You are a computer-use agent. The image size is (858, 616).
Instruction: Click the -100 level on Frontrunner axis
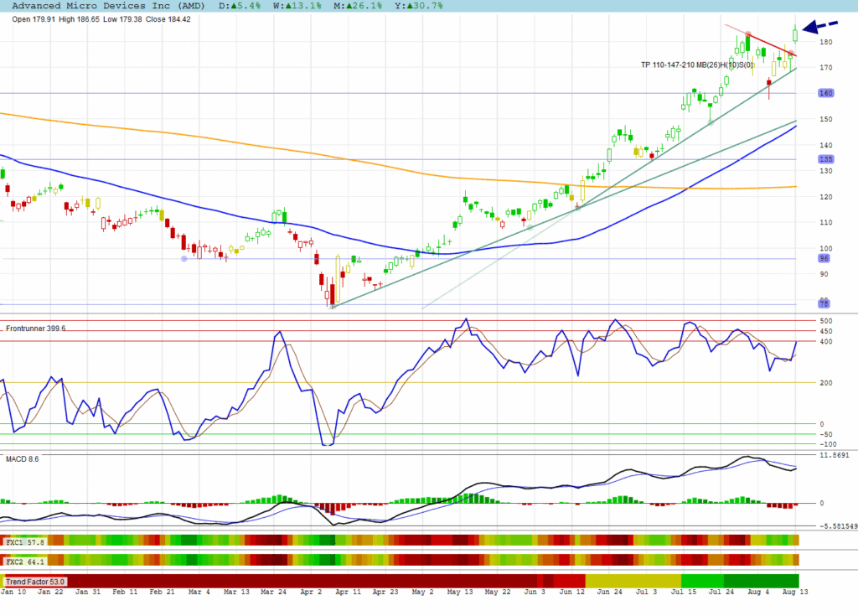828,444
